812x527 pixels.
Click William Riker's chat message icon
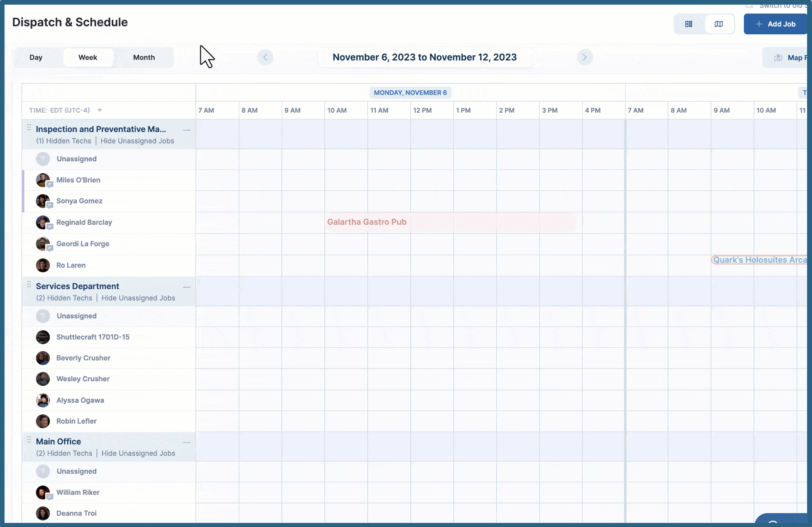coord(50,497)
